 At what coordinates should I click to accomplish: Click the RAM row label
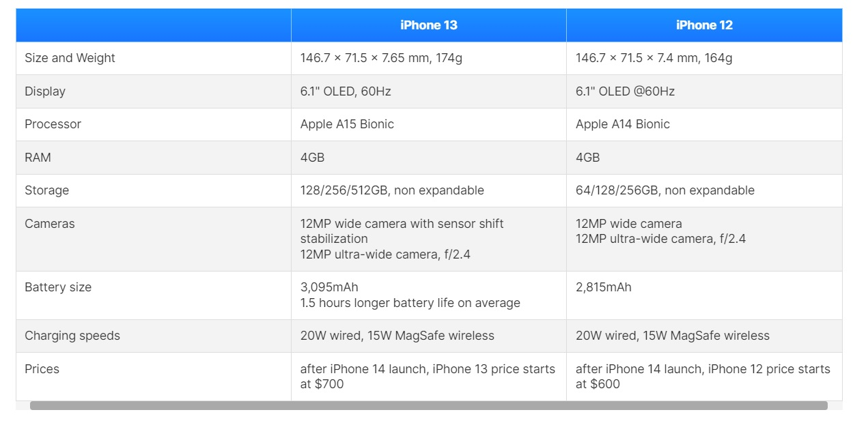point(38,158)
